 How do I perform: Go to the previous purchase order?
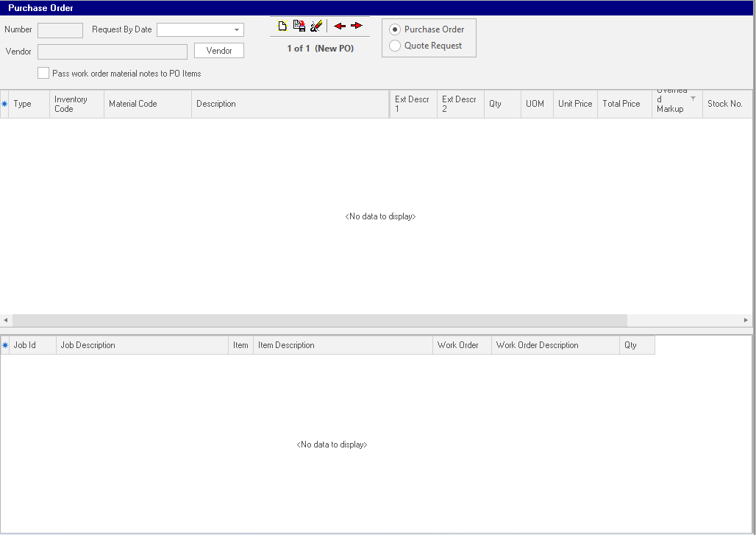[x=338, y=25]
